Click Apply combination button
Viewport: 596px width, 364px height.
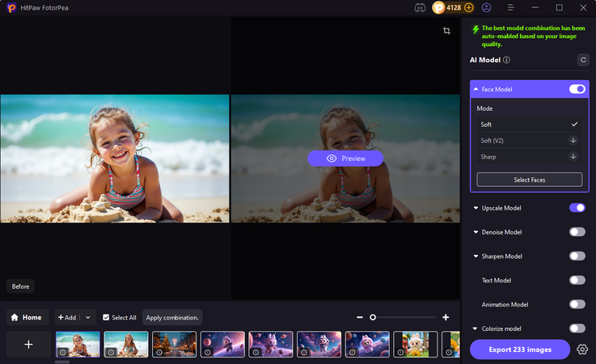tap(172, 317)
